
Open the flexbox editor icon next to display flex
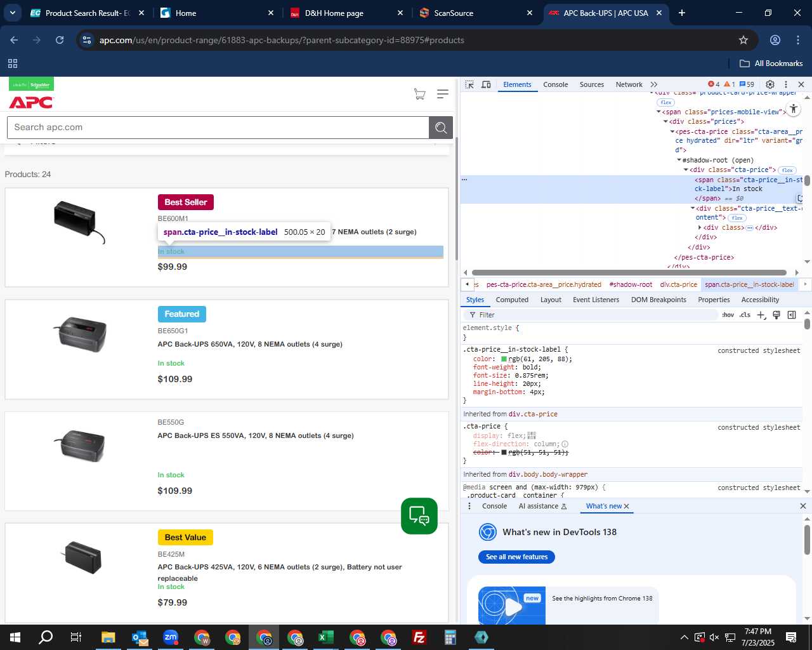[532, 435]
